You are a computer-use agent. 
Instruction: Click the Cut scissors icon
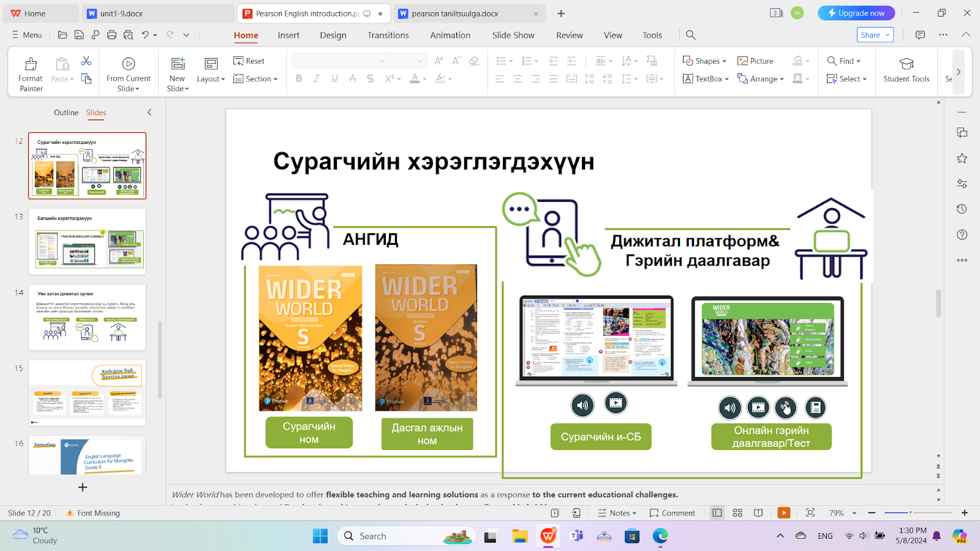(86, 61)
